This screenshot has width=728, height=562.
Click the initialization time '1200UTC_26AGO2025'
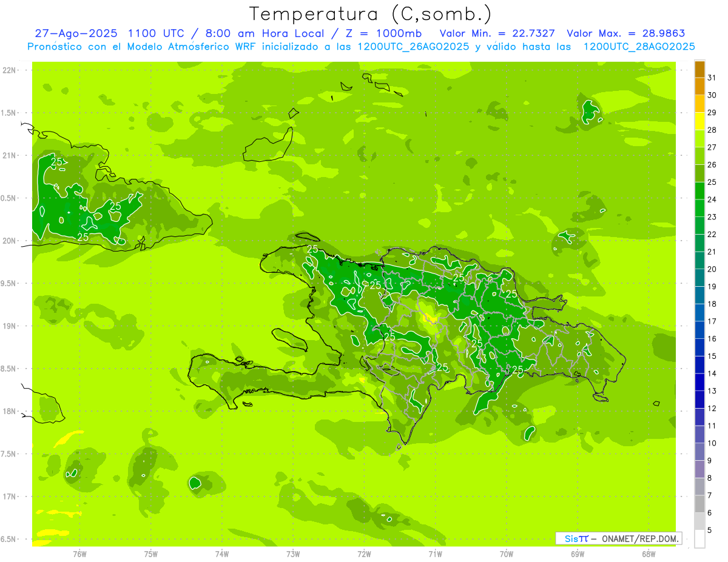click(x=413, y=47)
